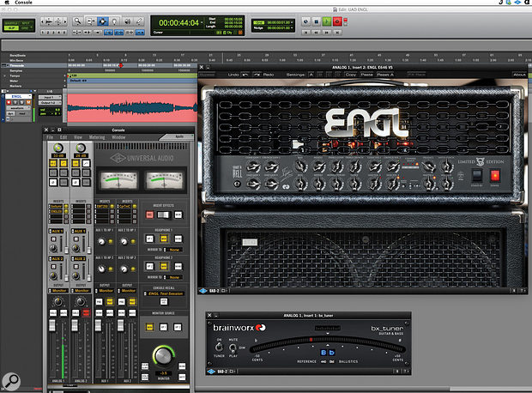Viewport: 532px width, 393px height.
Task: Click the flat b button in bx_tuner
Action: click(332, 353)
